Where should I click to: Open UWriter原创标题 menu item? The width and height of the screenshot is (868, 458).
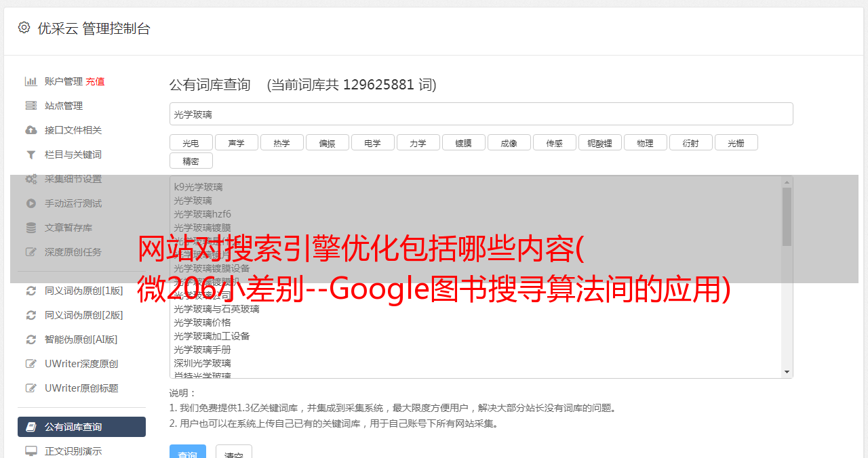pyautogui.click(x=81, y=388)
